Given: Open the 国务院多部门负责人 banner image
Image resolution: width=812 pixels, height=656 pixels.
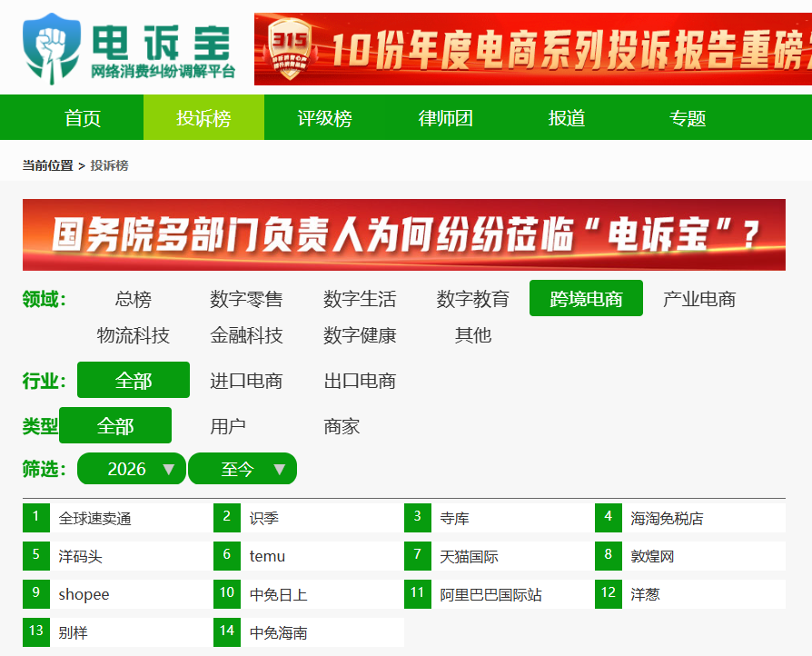Looking at the screenshot, I should [403, 234].
